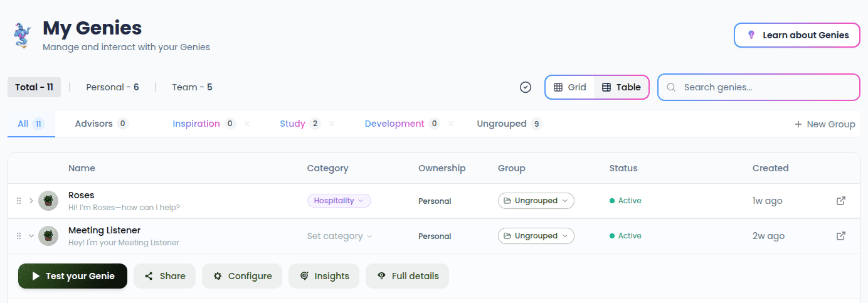The width and height of the screenshot is (868, 303).
Task: Click the Active status for Meeting Listener
Action: (x=625, y=236)
